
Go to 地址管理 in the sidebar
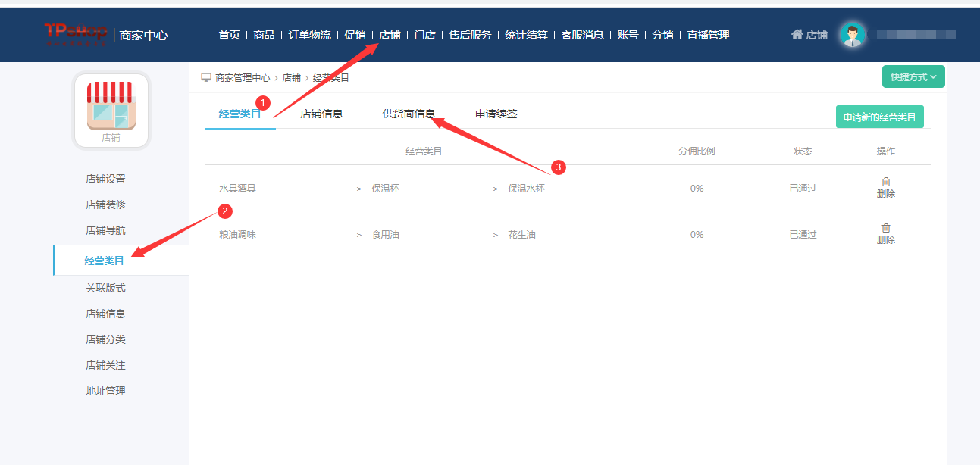tap(105, 391)
